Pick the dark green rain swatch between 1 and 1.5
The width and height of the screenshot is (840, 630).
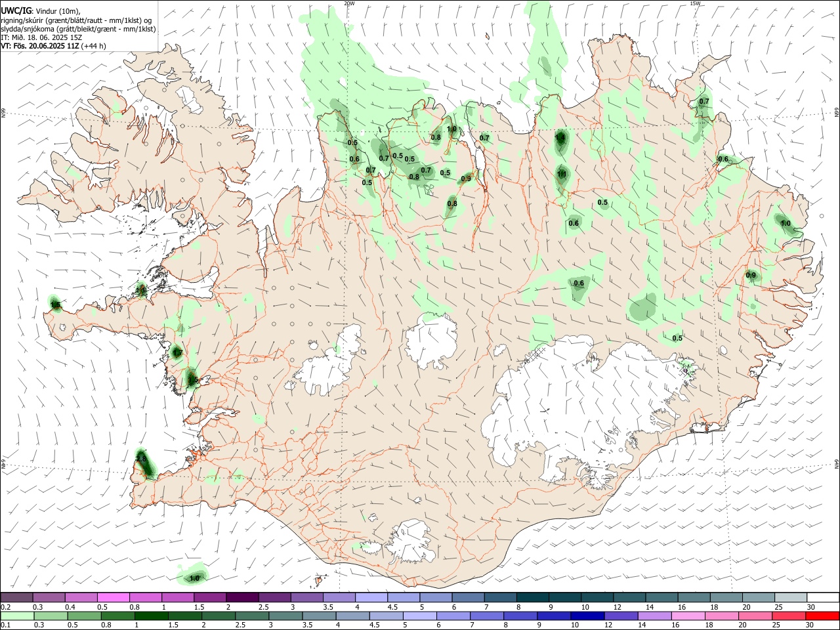152,616
